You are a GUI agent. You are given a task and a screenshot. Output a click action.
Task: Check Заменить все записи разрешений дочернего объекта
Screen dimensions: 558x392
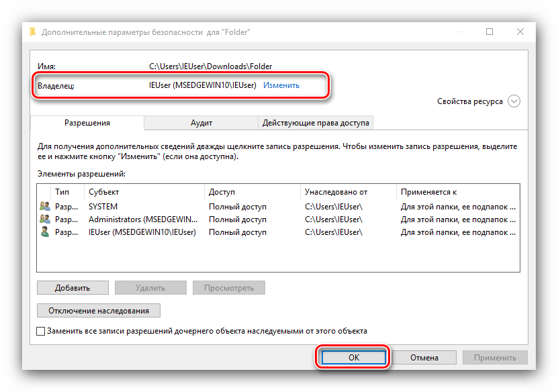(x=40, y=331)
